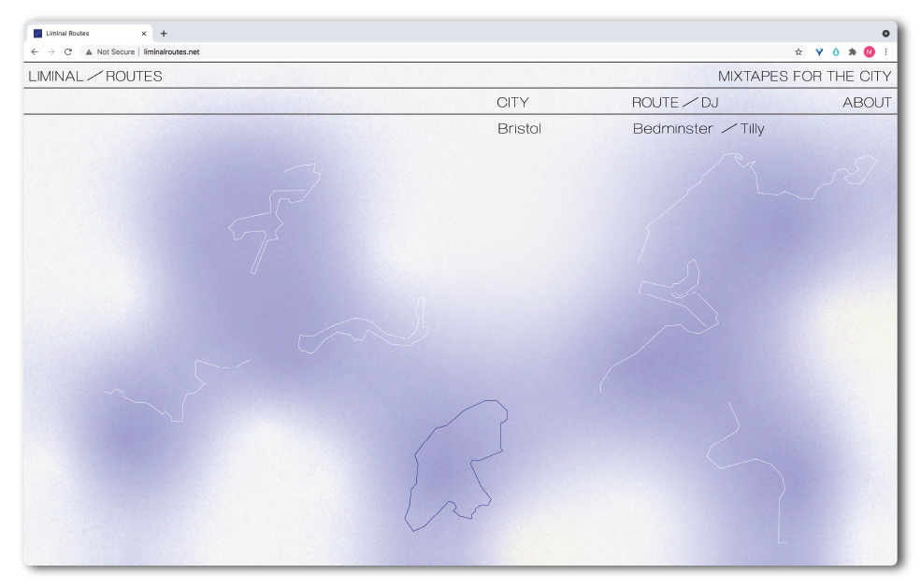Open the Chrome three-dot menu
Screen dimensions: 921x588
click(x=885, y=52)
